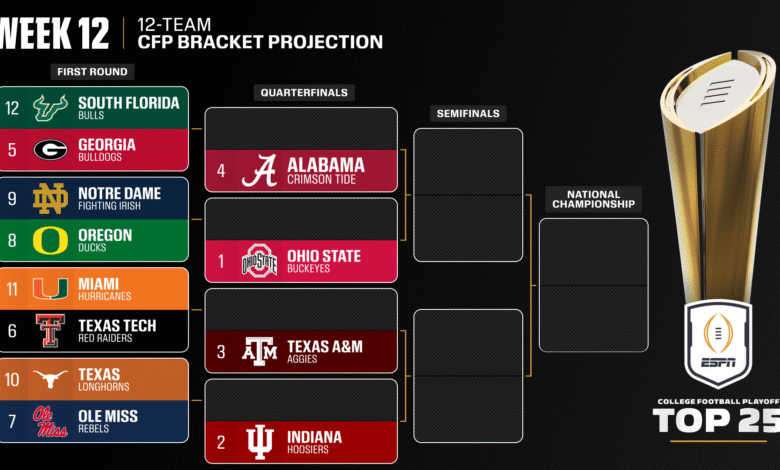
Task: Click the Oregon Ducks O logo
Action: pyautogui.click(x=50, y=240)
